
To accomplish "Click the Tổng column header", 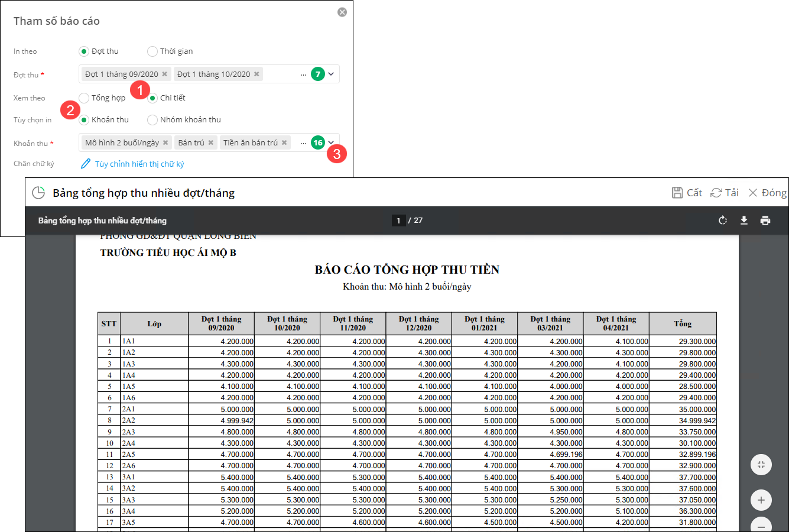I will pos(683,324).
